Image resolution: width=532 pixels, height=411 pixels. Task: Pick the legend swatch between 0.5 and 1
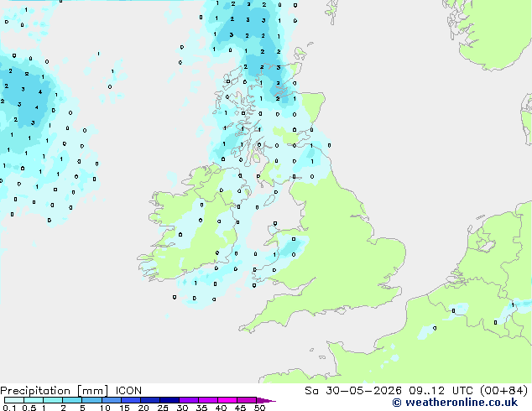(34, 400)
